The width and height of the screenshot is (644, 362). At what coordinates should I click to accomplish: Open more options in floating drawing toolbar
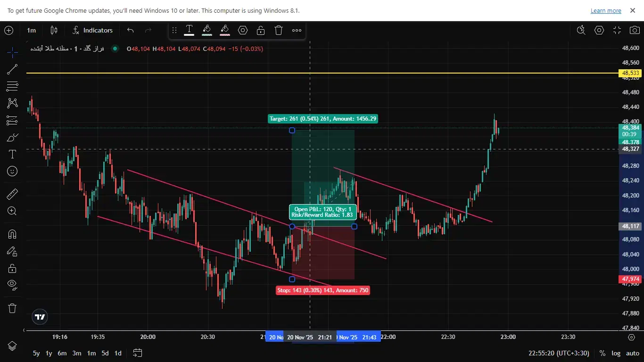[x=297, y=31]
